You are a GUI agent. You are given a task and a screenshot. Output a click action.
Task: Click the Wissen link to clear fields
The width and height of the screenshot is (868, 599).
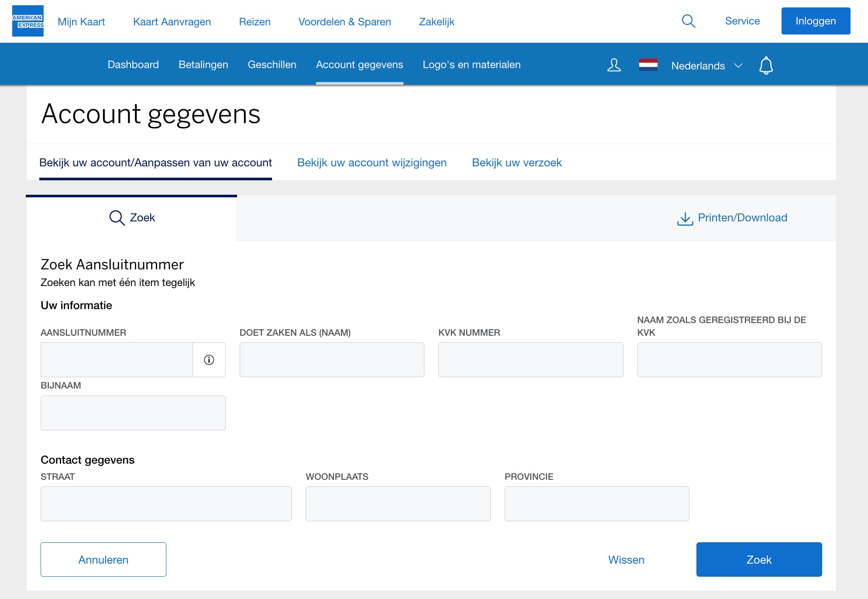coord(626,559)
